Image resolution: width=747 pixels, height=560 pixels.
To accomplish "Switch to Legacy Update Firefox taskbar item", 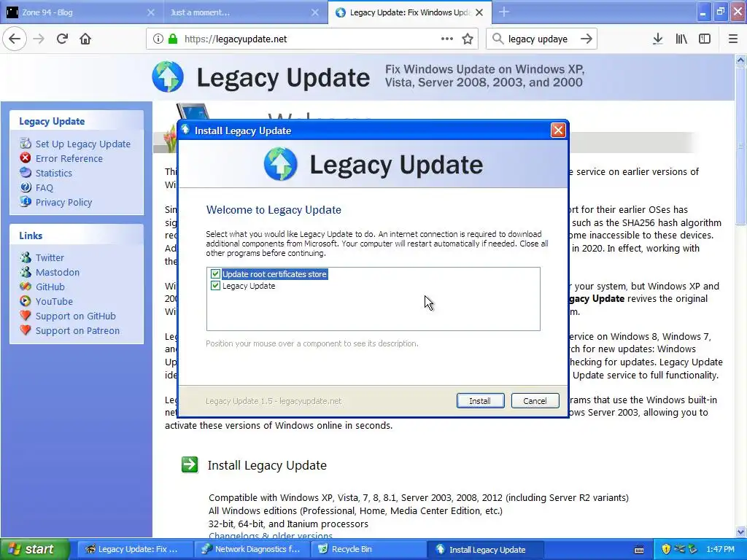I will pyautogui.click(x=134, y=550).
